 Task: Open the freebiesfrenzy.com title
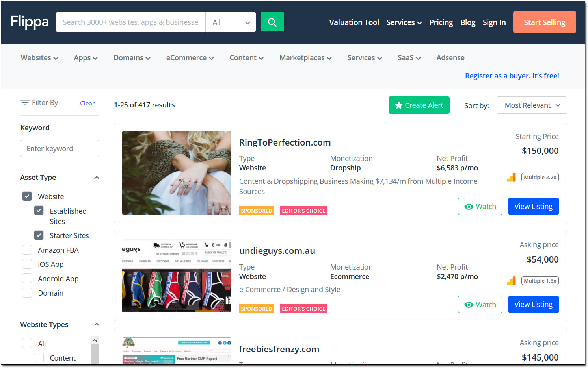tap(279, 349)
